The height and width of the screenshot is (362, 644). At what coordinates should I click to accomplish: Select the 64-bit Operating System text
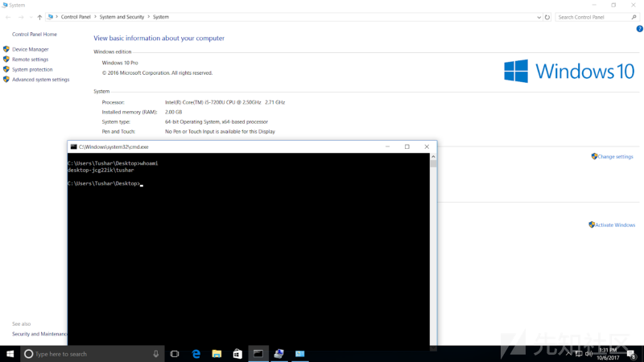(x=217, y=122)
